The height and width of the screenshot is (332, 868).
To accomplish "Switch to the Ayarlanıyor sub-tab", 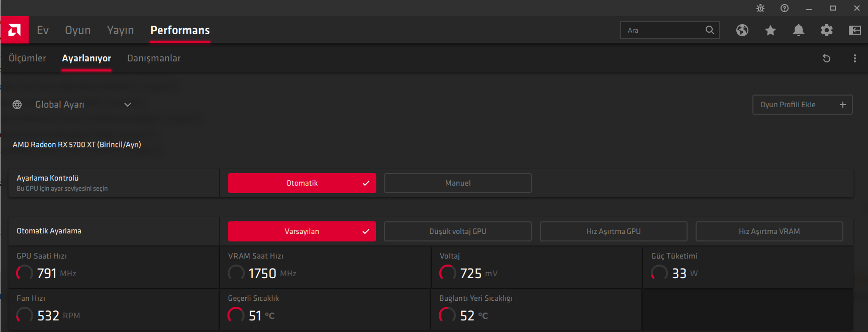I will (x=86, y=58).
